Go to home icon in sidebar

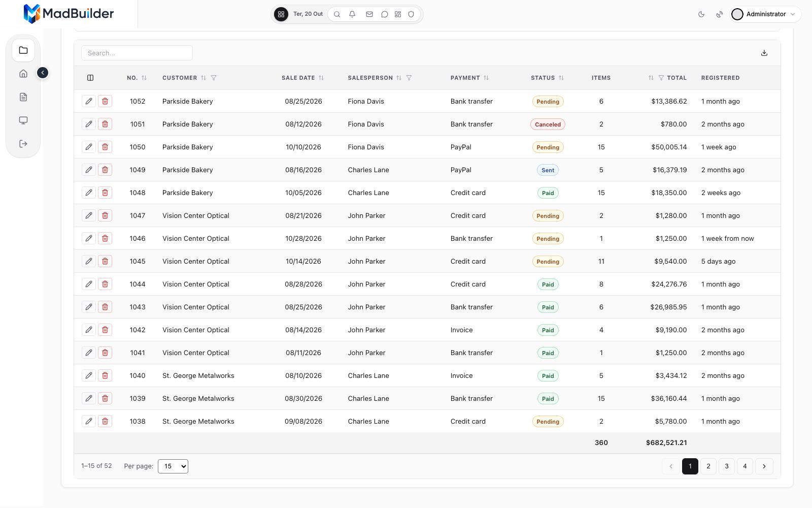23,74
